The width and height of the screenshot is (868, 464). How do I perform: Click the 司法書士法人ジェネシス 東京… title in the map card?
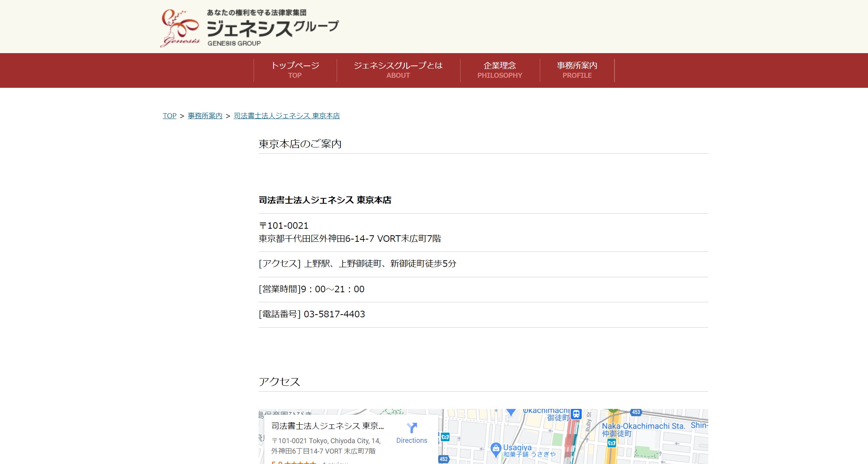[327, 426]
